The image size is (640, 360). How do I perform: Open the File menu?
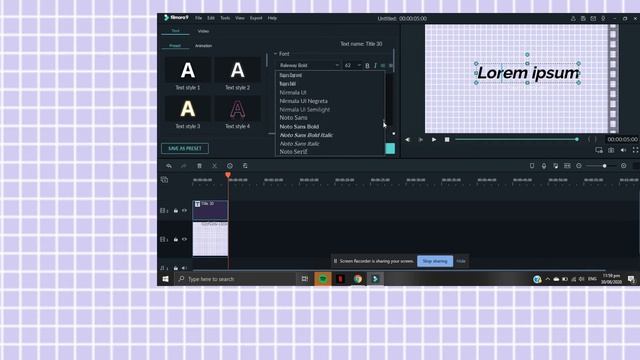pos(198,18)
